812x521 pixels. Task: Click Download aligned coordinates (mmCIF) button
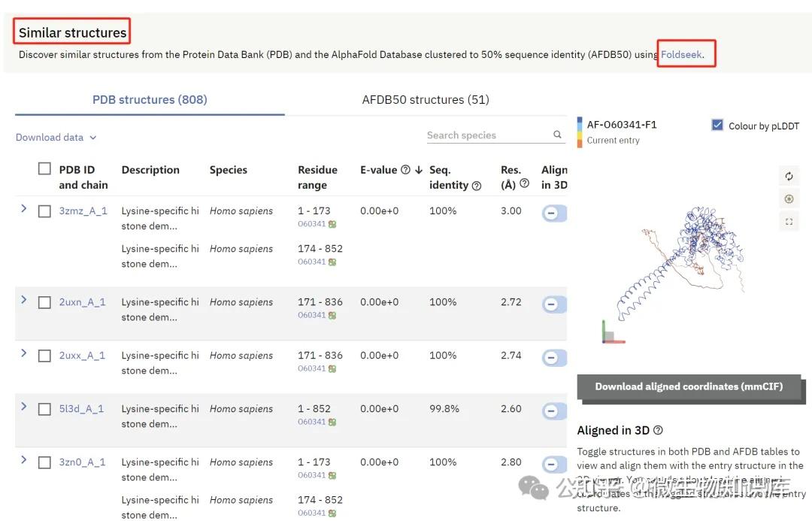click(x=689, y=386)
